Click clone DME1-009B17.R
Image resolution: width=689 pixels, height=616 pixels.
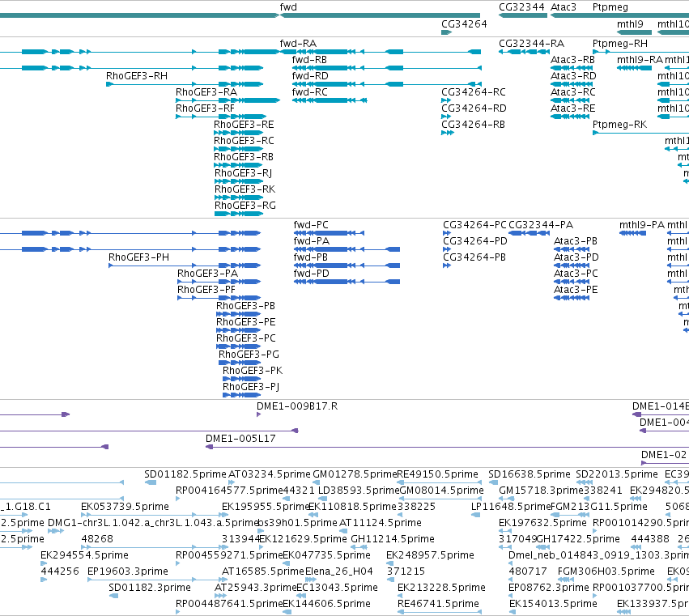pyautogui.click(x=258, y=414)
